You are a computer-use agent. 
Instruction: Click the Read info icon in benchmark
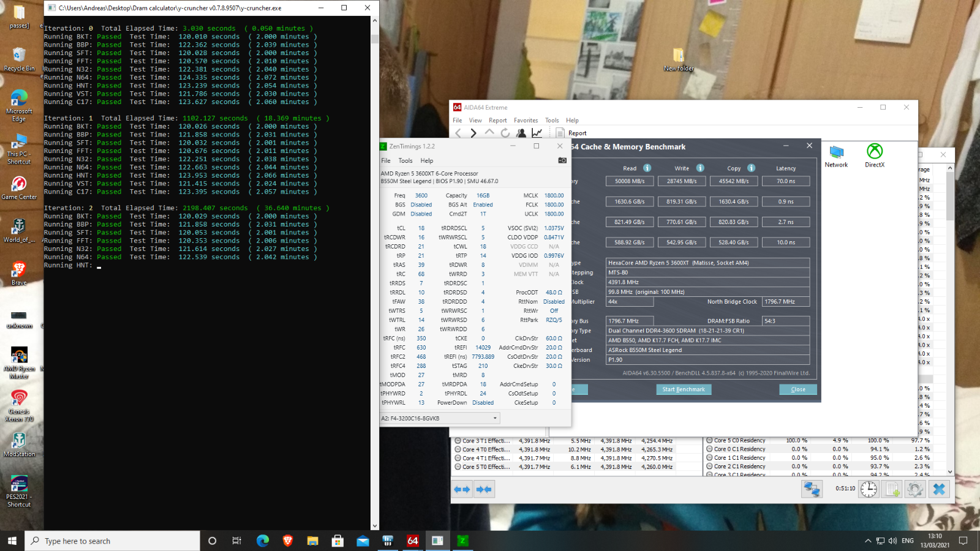tap(647, 168)
